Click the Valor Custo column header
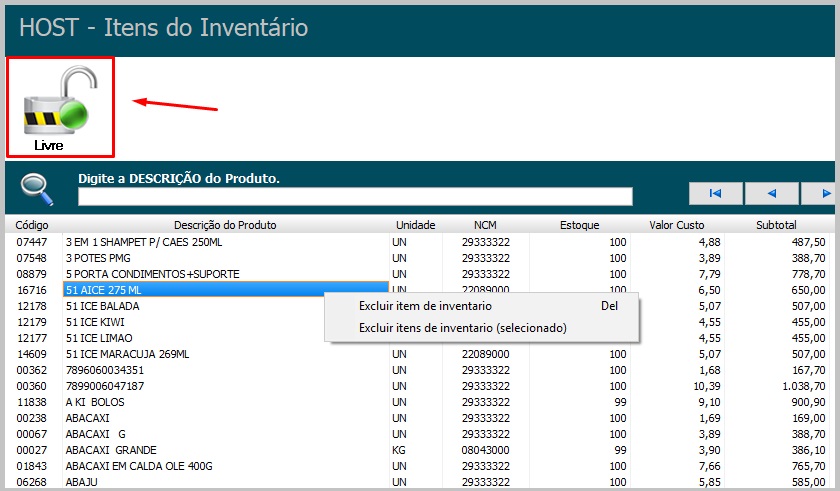Viewport: 840px width, 491px height. (x=677, y=225)
